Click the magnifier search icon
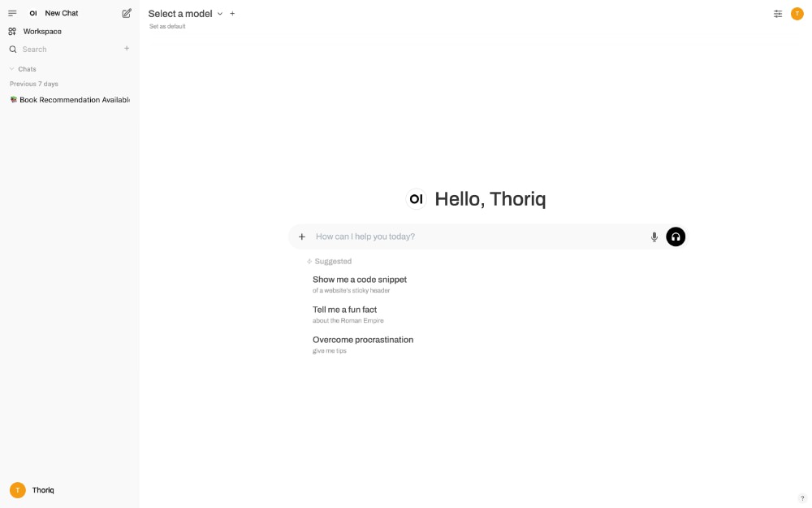Viewport: 812px width, 508px height. (13, 50)
